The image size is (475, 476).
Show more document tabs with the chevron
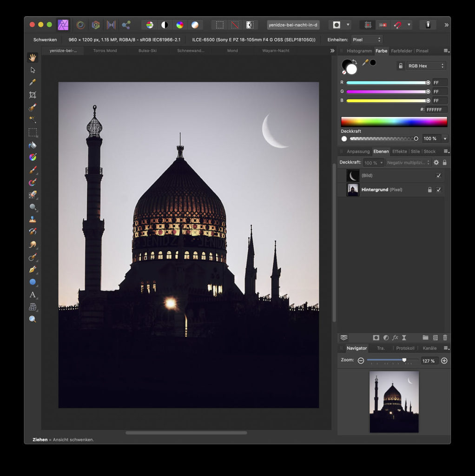click(332, 51)
